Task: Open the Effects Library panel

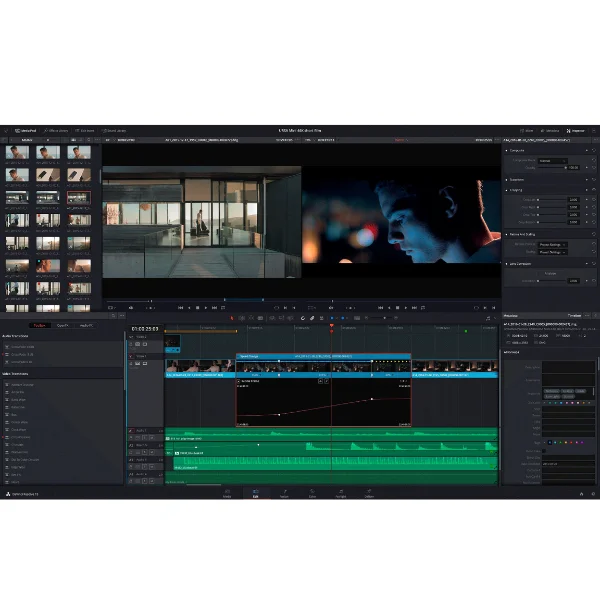Action: pyautogui.click(x=57, y=130)
